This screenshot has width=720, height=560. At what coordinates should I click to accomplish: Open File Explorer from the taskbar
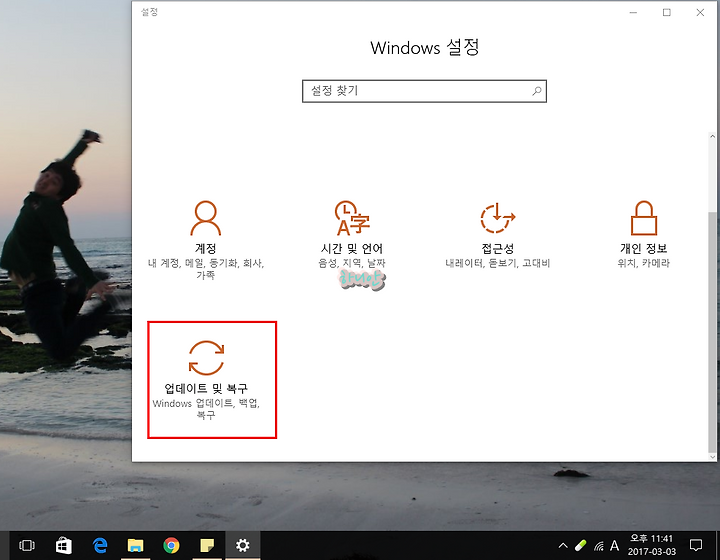pyautogui.click(x=135, y=545)
